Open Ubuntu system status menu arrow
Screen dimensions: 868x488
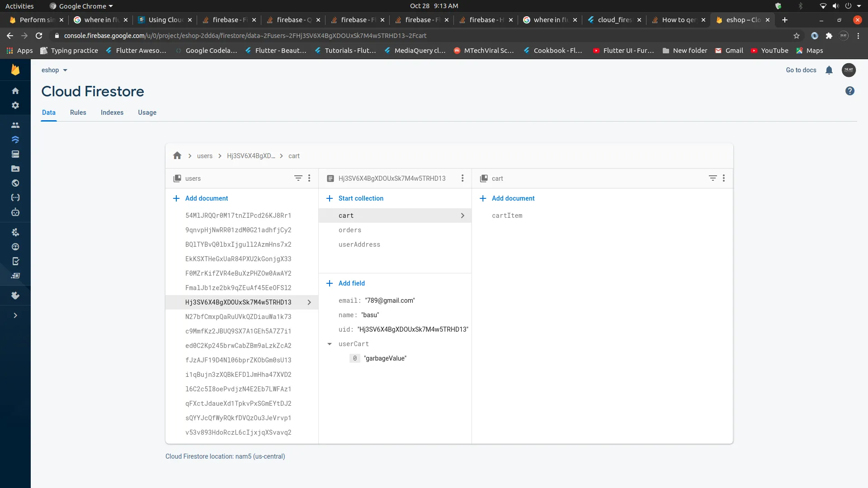(x=859, y=6)
